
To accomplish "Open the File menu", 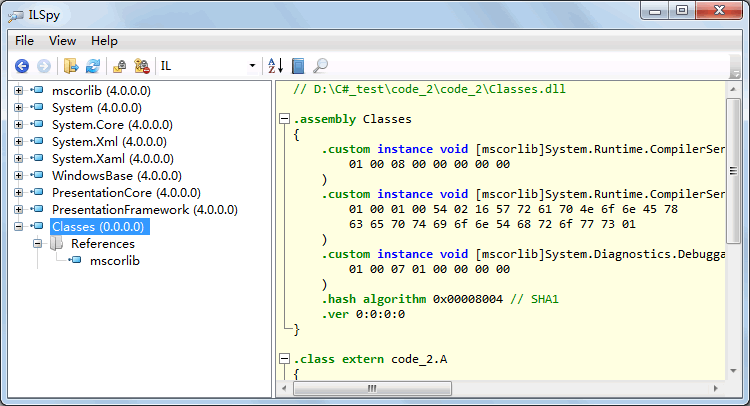I will pyautogui.click(x=24, y=41).
